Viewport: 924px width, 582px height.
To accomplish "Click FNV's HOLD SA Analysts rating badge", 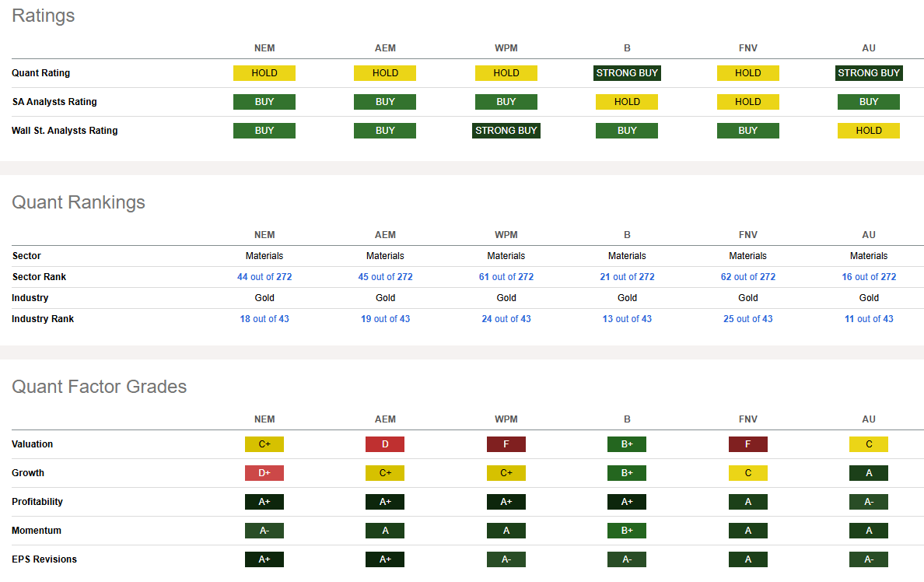I will pyautogui.click(x=747, y=102).
